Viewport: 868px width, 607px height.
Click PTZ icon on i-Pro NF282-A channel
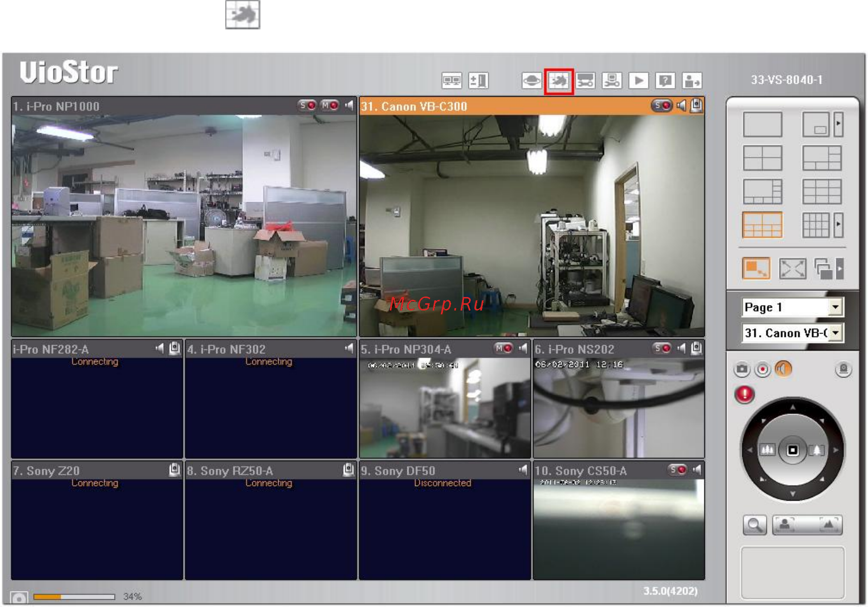point(175,348)
